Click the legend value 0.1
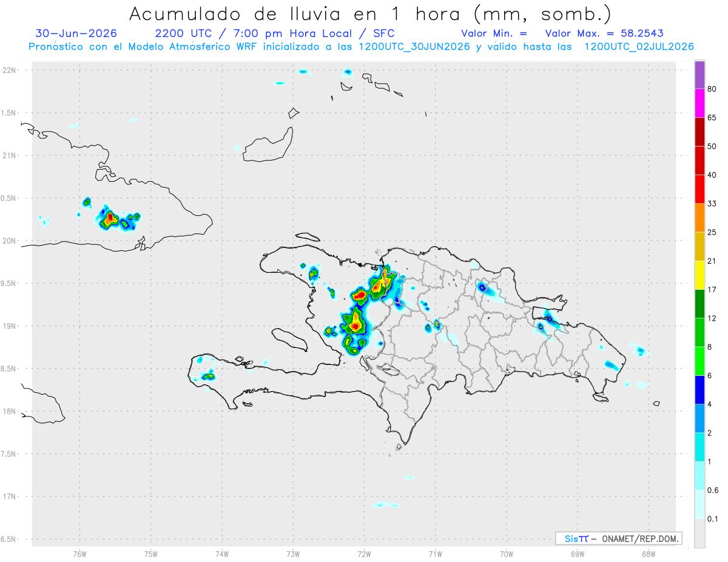The height and width of the screenshot is (562, 728). (x=713, y=519)
